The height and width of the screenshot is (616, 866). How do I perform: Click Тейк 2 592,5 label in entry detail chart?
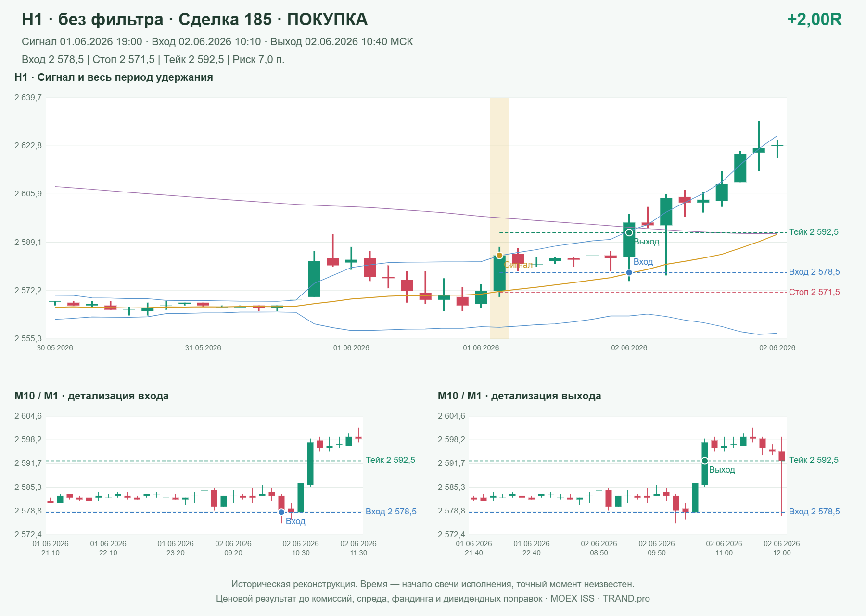point(390,460)
